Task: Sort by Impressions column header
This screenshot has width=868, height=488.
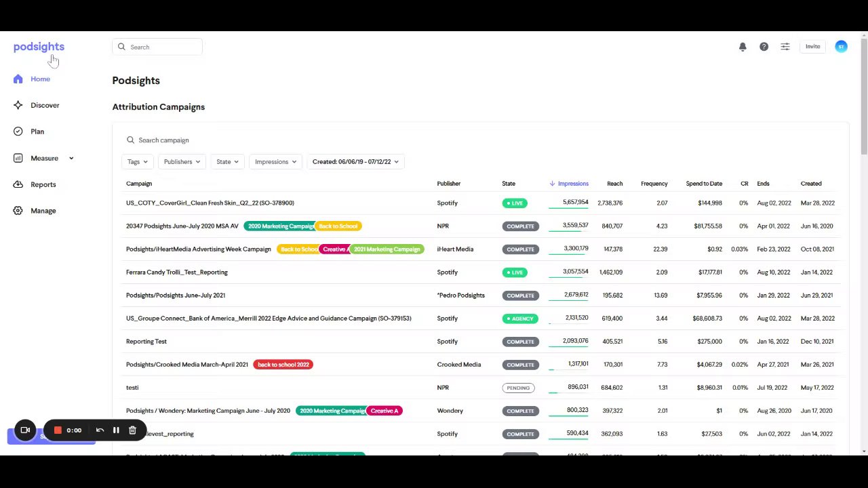Action: [573, 184]
